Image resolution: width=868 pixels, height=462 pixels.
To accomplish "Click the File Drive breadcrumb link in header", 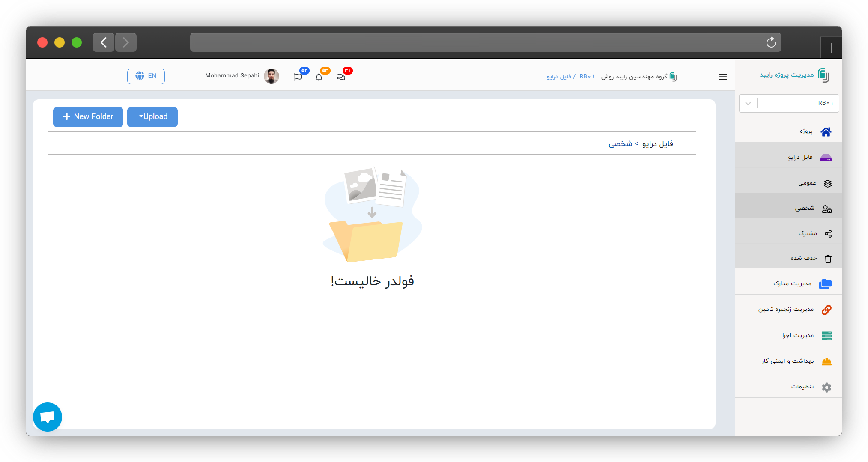I will tap(559, 77).
